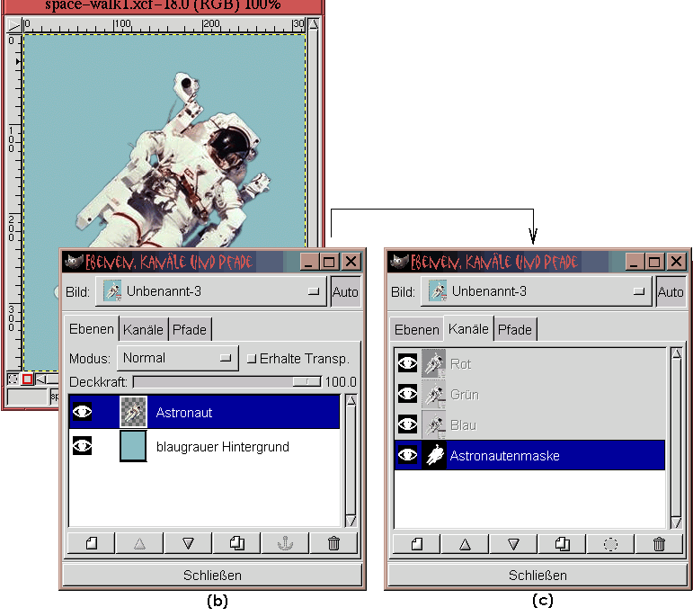Hide the Astronaut layer via eye icon
693x616 pixels.
click(83, 413)
